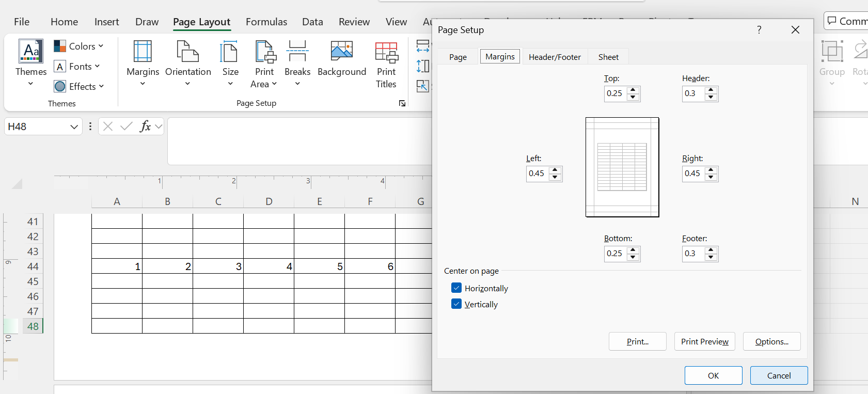Screen dimensions: 868x394
Task: Increase the Header margin spinner
Action: (711, 90)
